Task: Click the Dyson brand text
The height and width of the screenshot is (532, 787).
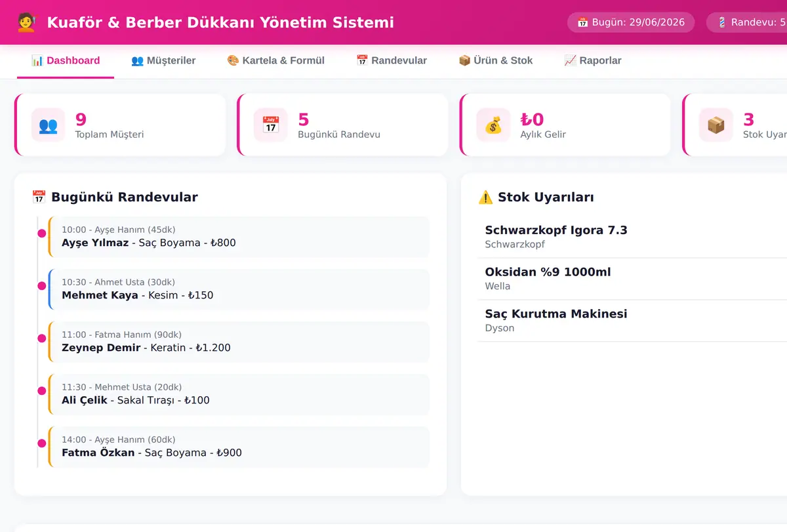Action: 500,328
